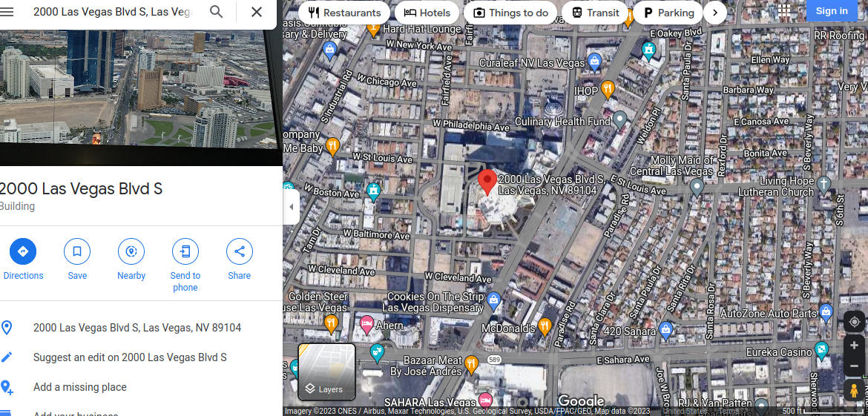Click the Curaleaf NV Las Vegas shop marker
This screenshot has height=416, width=868.
(x=594, y=62)
